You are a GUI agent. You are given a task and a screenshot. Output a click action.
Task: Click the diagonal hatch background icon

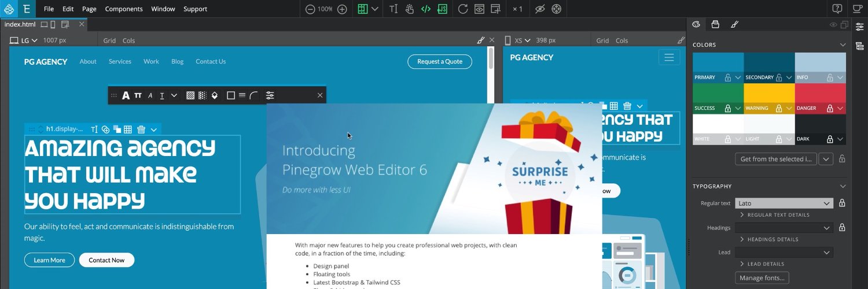click(x=190, y=95)
